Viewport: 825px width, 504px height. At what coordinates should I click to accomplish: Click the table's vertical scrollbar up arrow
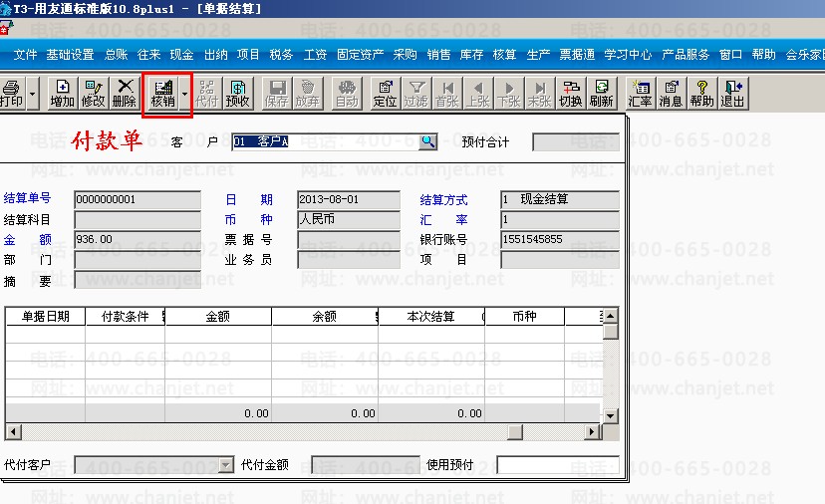click(610, 316)
